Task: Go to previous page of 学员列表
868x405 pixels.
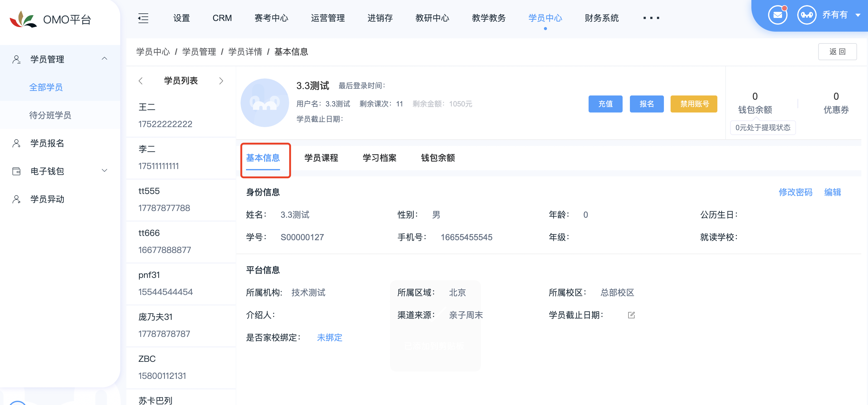Action: coord(141,81)
